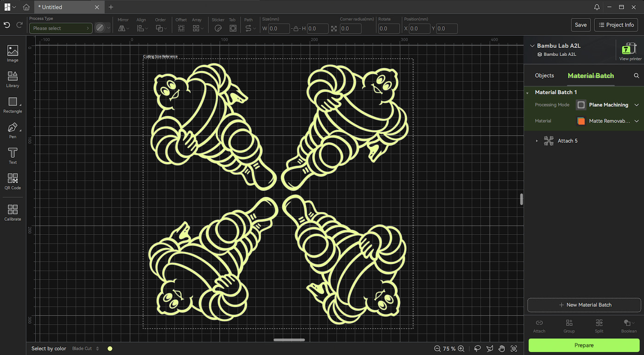Open the QR Code tool

tap(12, 181)
